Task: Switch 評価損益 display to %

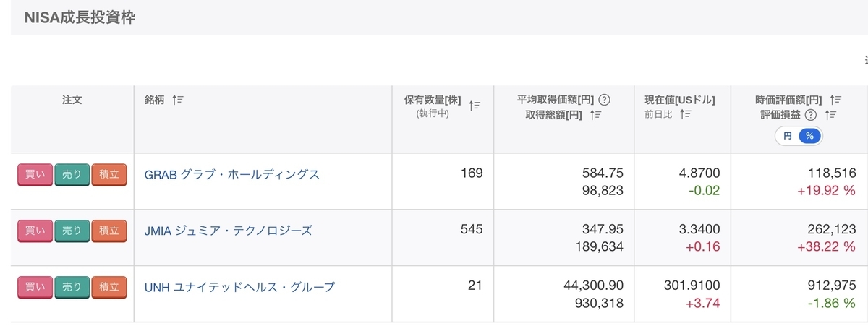Action: pyautogui.click(x=810, y=135)
